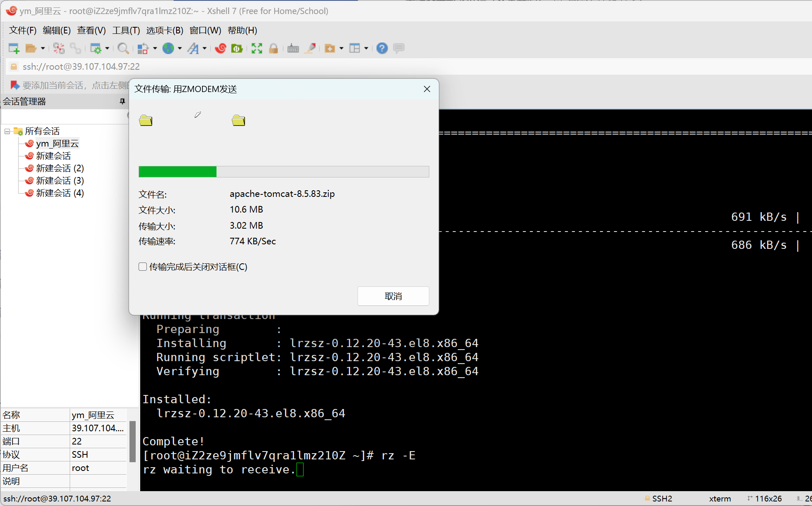Screen dimensions: 812x506
Task: Click the lock screen padlock icon
Action: 273,48
